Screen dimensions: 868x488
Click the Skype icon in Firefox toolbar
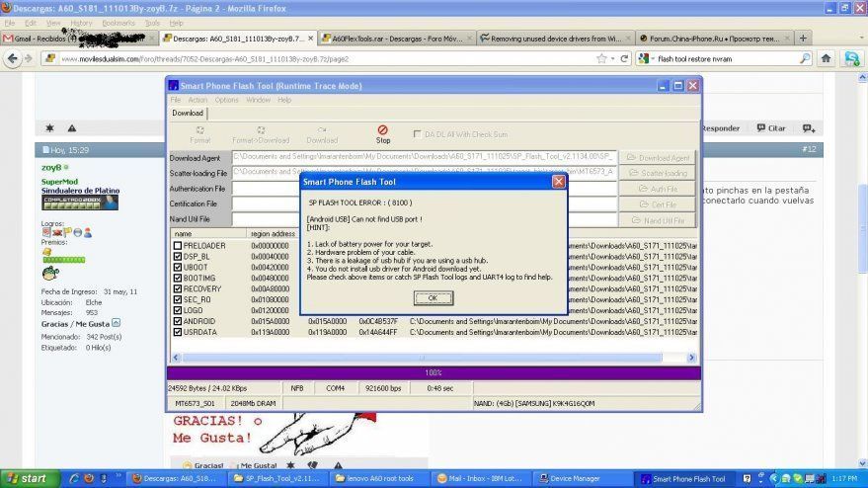[x=852, y=58]
